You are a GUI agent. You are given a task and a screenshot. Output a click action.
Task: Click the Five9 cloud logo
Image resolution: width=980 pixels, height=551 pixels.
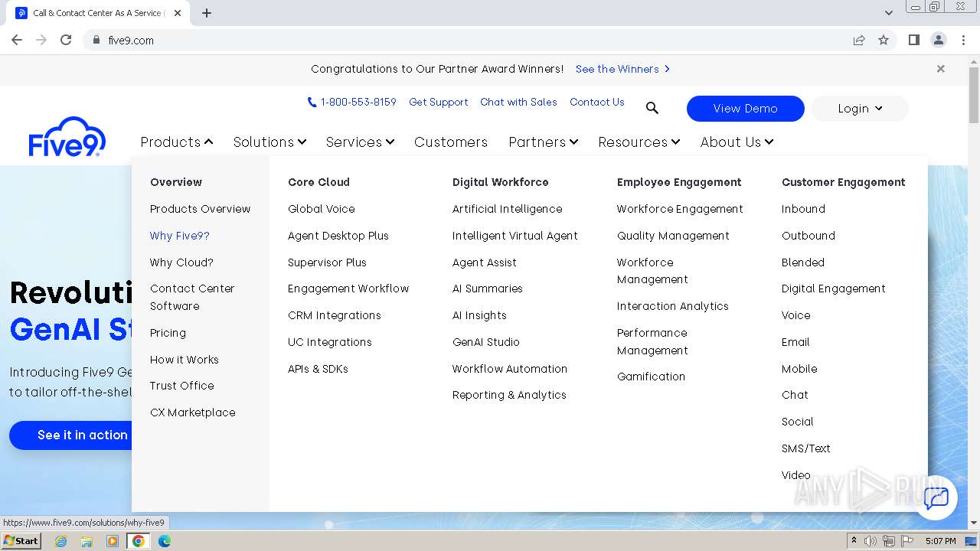67,136
